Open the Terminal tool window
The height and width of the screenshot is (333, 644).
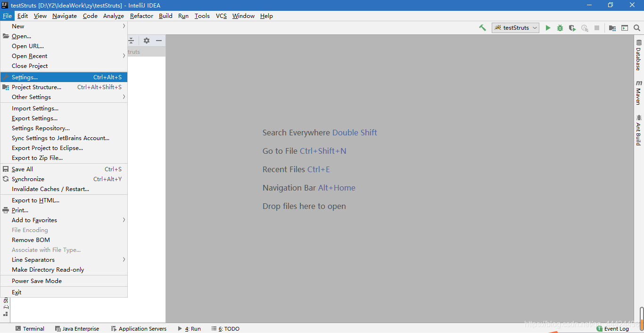(30, 329)
